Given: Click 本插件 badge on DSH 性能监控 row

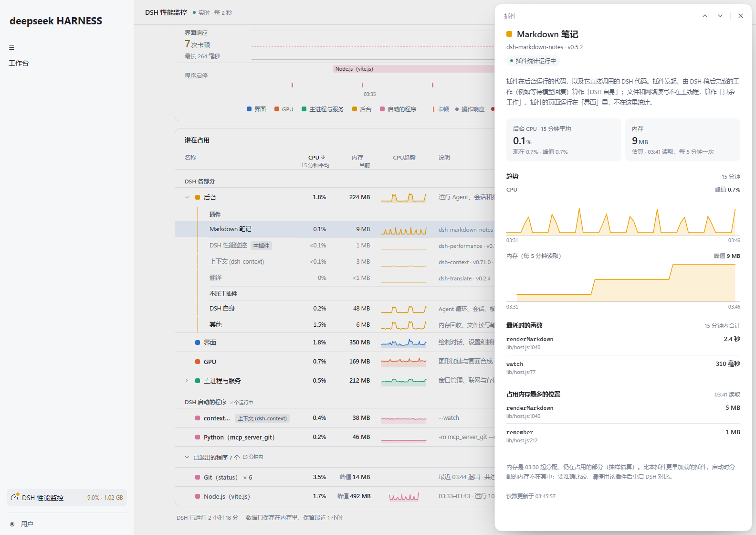Looking at the screenshot, I should (x=261, y=246).
